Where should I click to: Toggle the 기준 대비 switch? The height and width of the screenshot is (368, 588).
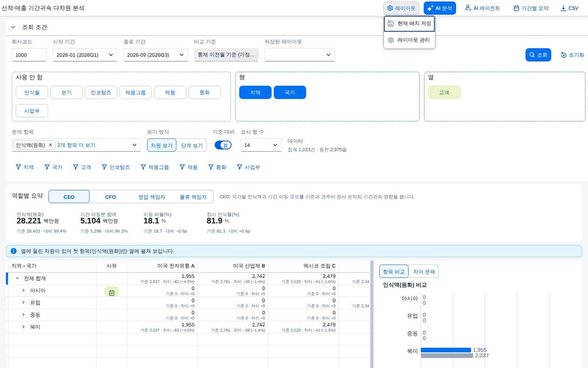223,145
